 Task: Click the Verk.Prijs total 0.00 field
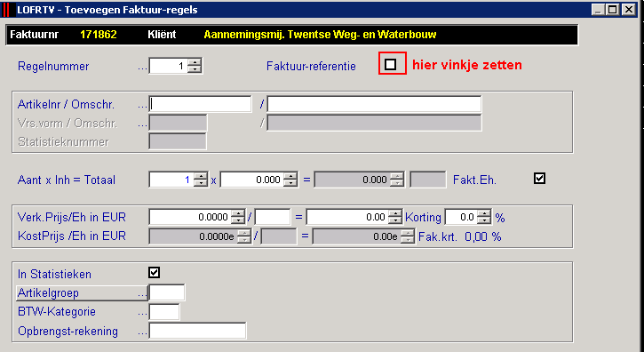pos(347,217)
